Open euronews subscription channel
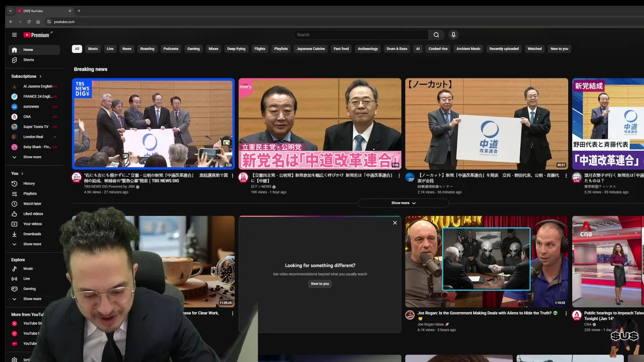Viewport: 644px width, 362px height. [x=34, y=107]
